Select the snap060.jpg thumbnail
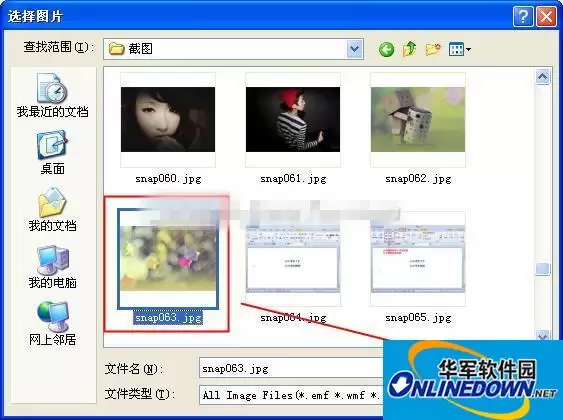563x420 pixels. pos(168,120)
